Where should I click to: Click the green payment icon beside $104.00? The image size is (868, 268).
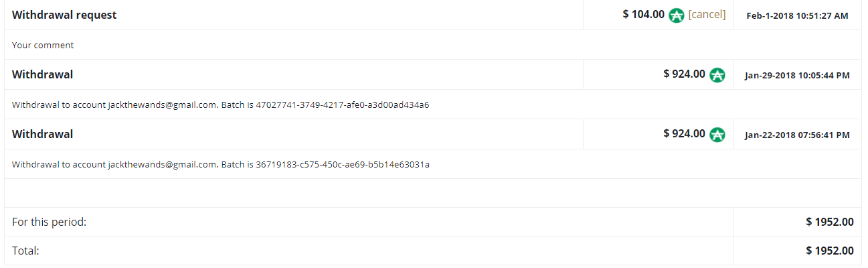[x=677, y=15]
